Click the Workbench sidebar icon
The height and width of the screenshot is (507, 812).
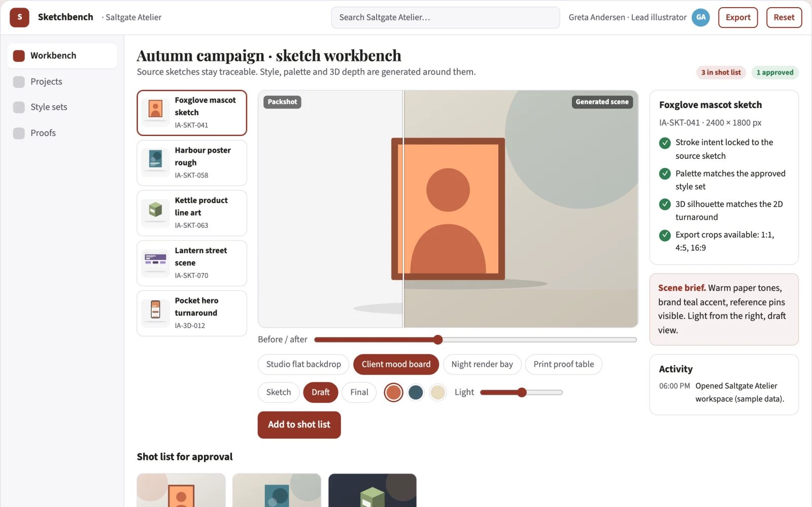pos(19,56)
